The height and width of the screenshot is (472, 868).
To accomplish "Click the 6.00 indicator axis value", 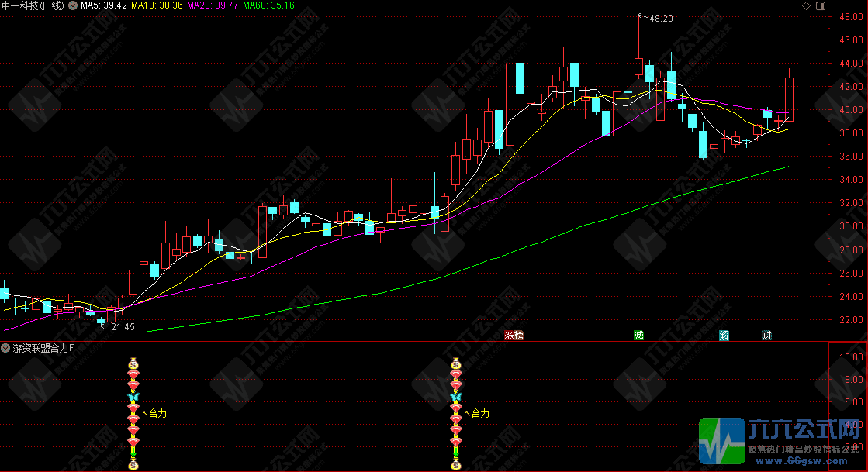I will click(853, 402).
